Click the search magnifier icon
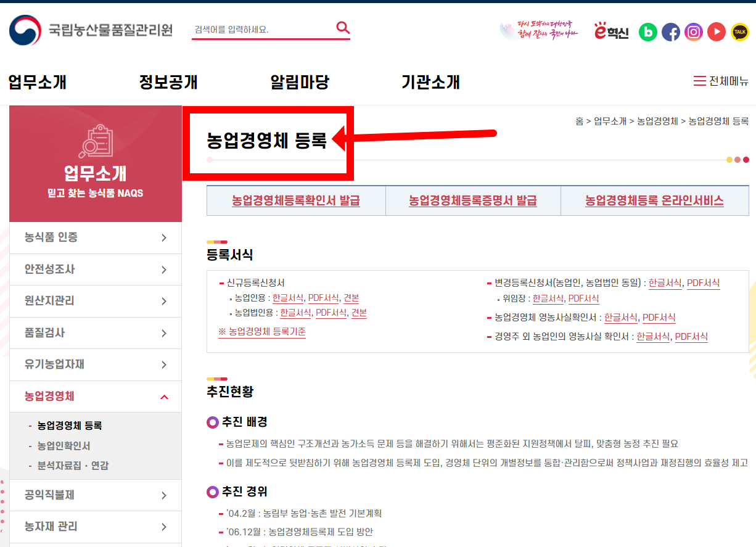 click(x=343, y=28)
